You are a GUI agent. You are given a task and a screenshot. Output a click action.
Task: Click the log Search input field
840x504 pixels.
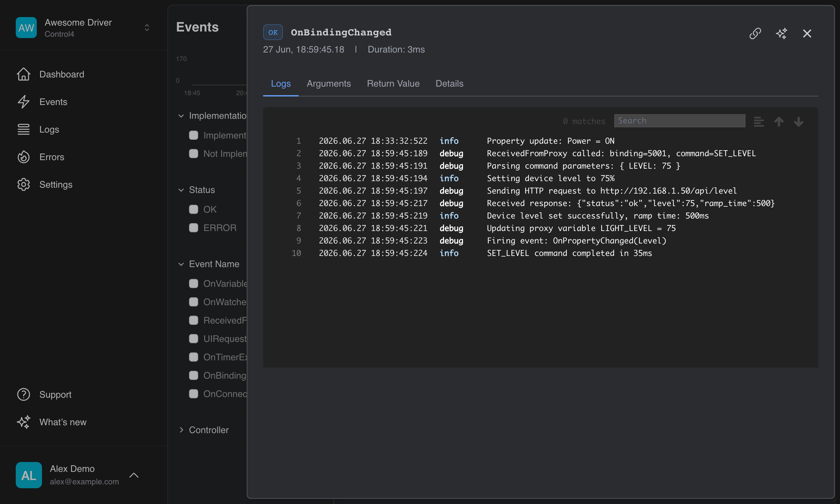679,121
